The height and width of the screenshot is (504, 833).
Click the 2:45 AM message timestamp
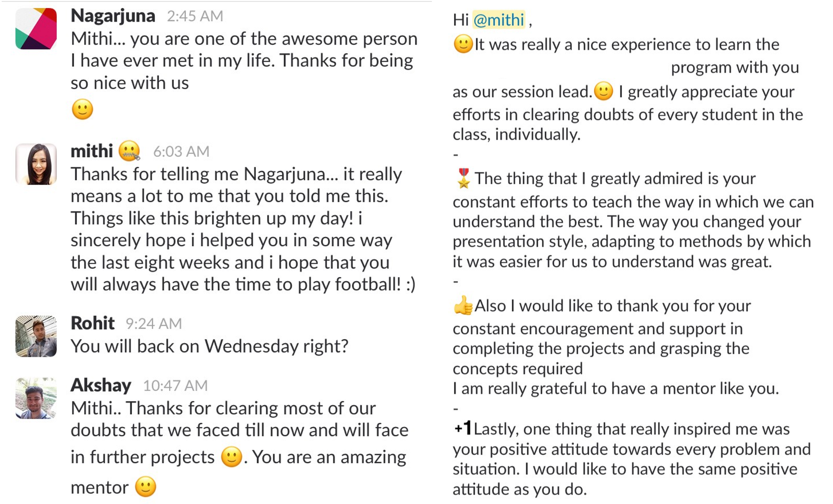tap(195, 16)
